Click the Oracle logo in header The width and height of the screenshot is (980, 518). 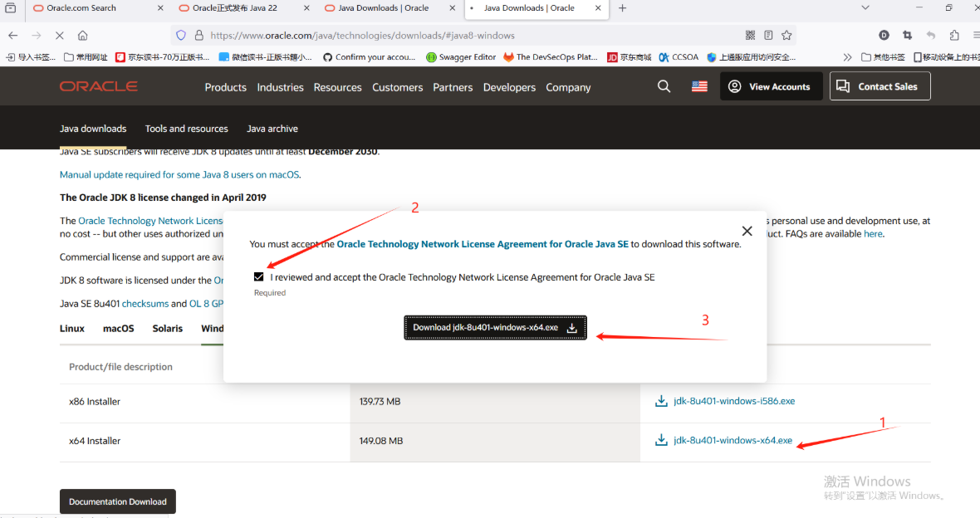click(x=99, y=86)
